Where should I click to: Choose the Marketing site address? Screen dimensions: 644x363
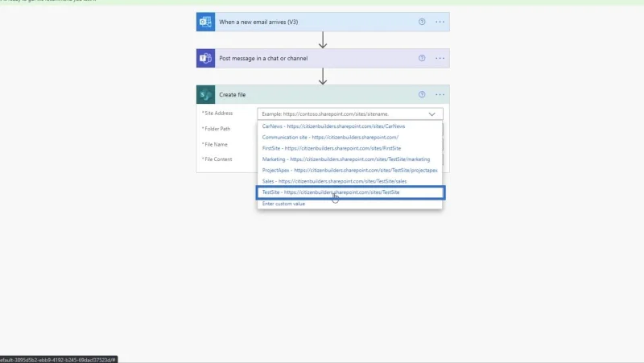(350, 159)
